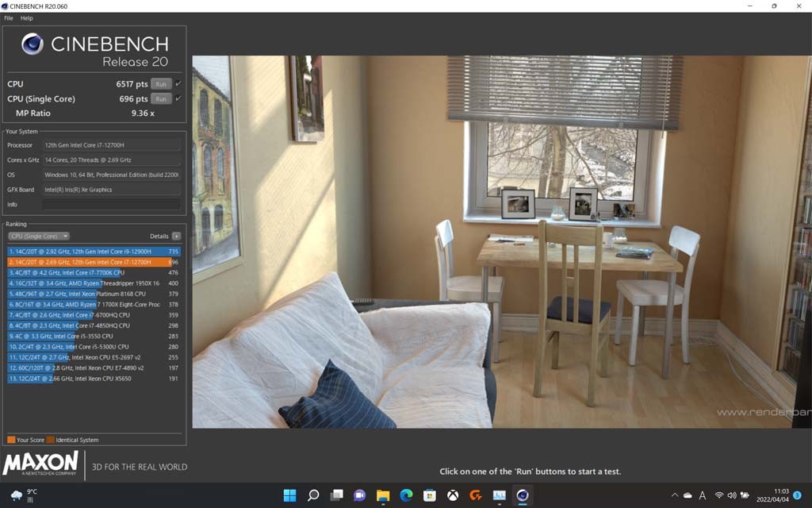This screenshot has height=508, width=812.
Task: Open the volume speaker tray icon
Action: click(x=732, y=495)
